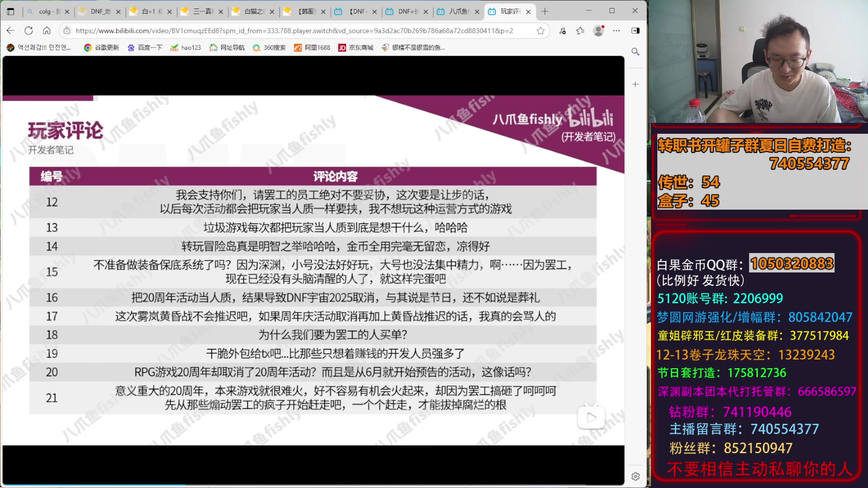The height and width of the screenshot is (488, 868).
Task: Open the 阿里1688 bookmark
Action: pos(312,47)
